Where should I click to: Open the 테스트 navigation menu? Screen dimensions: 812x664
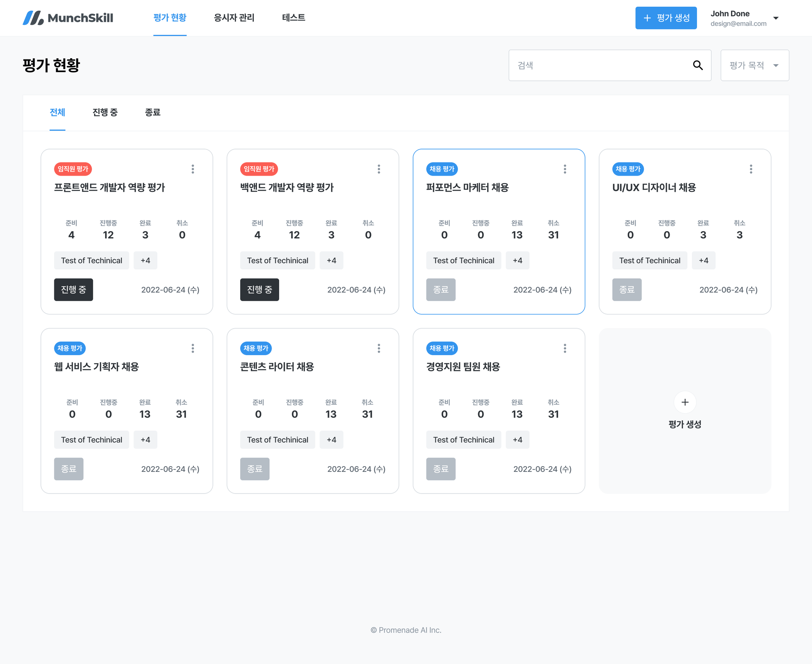(293, 18)
